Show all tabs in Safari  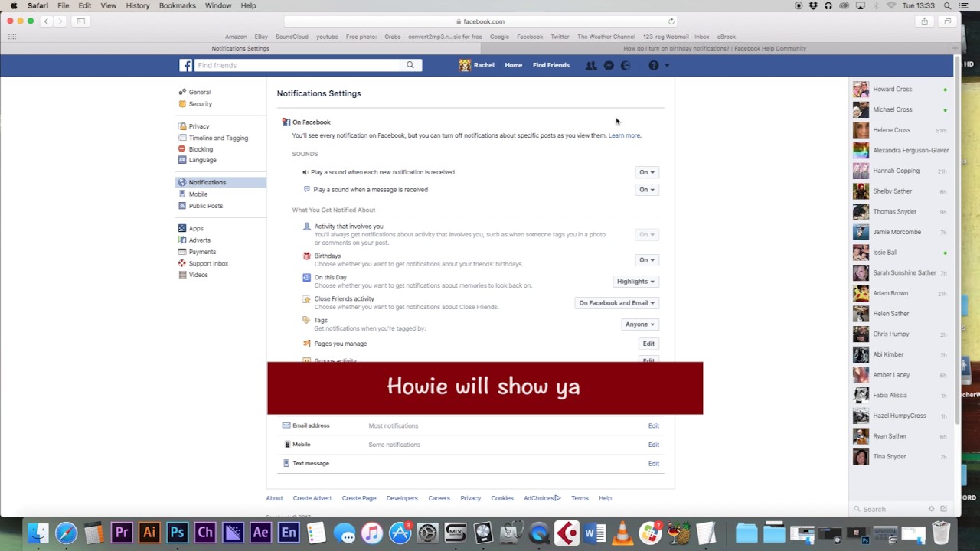pyautogui.click(x=947, y=21)
